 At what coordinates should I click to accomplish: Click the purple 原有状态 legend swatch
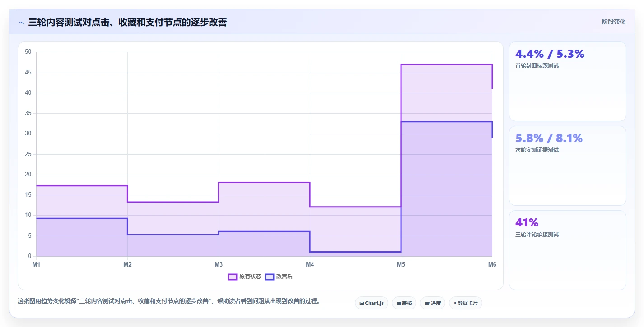(233, 276)
